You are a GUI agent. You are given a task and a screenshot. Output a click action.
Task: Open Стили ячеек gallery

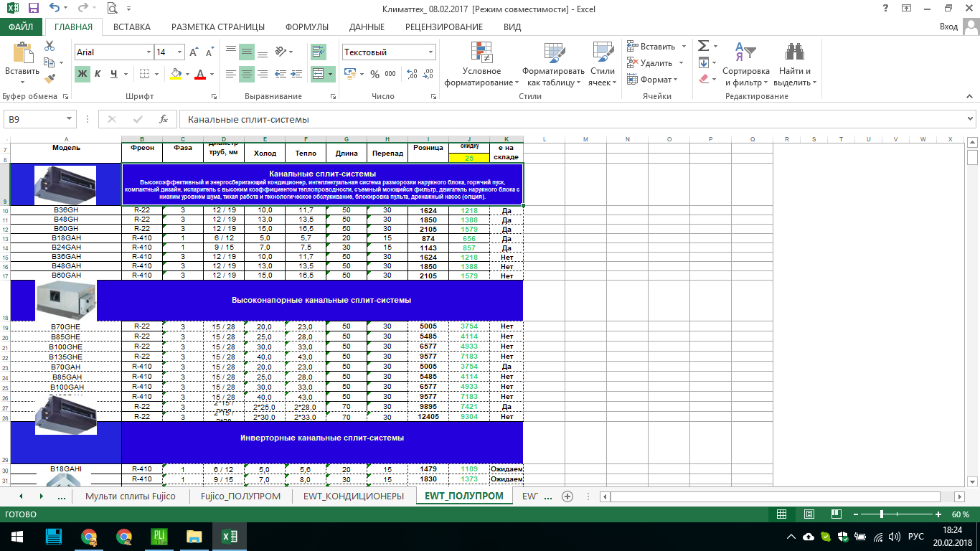(x=603, y=64)
